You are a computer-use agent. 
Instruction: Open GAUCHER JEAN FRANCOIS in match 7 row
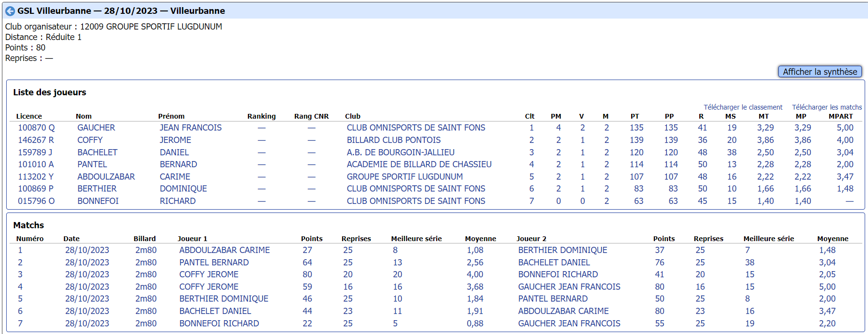569,324
